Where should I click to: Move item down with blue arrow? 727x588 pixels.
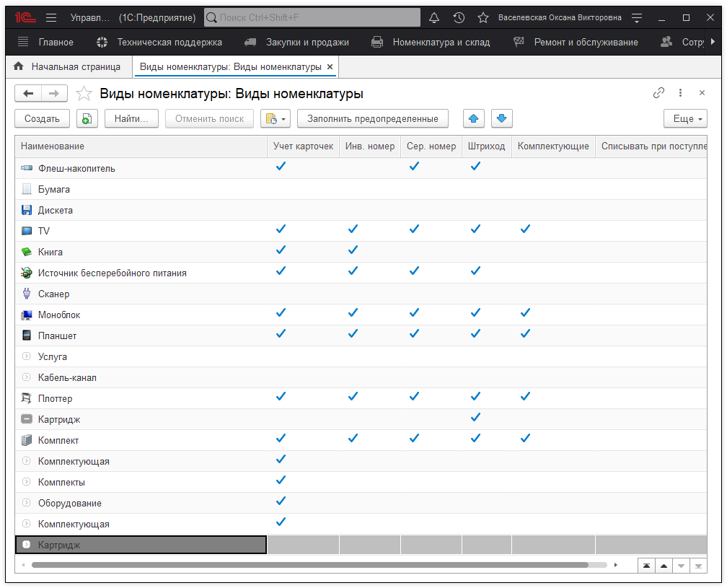click(x=502, y=119)
